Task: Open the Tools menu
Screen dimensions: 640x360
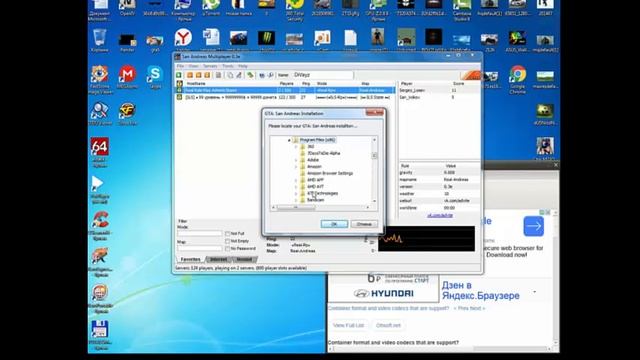Action: coord(228,66)
